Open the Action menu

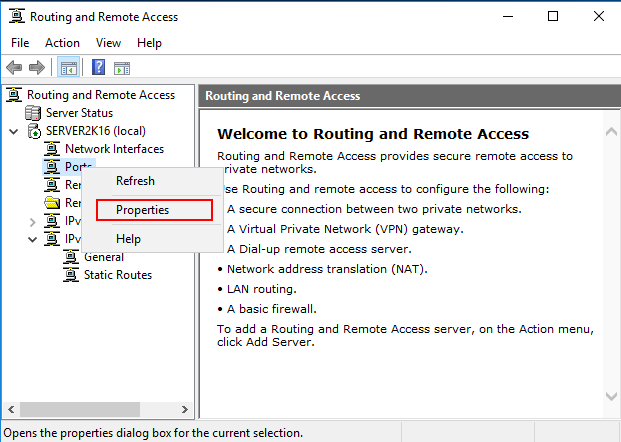62,43
